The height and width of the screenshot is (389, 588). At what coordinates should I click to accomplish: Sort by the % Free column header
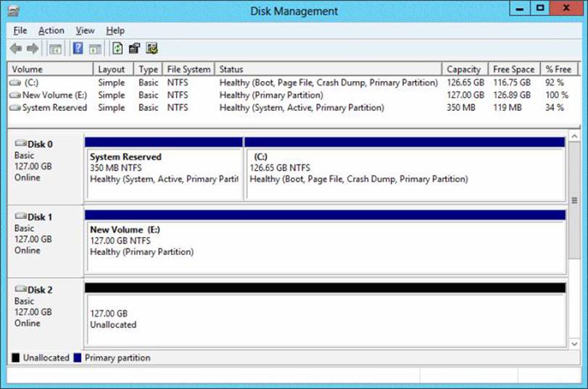559,70
